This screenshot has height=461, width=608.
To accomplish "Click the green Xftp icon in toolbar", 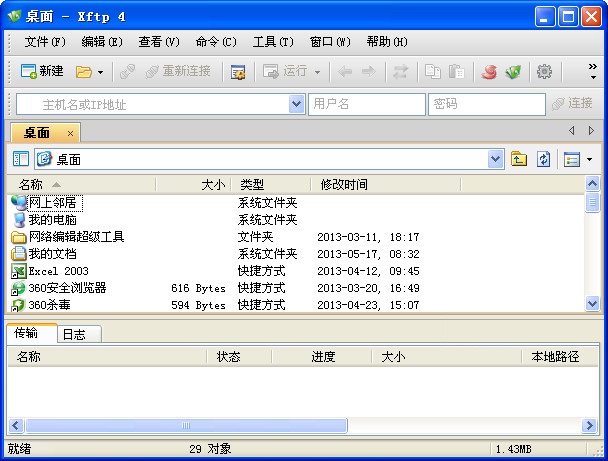I will [x=513, y=72].
